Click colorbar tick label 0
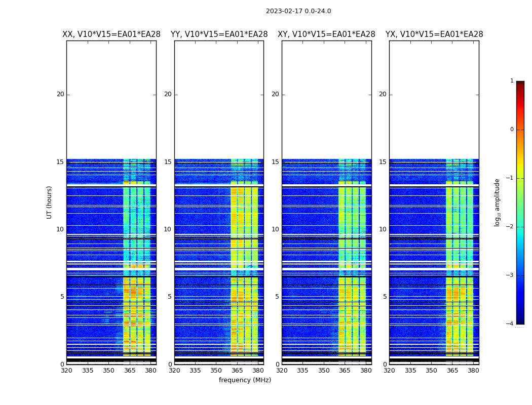The width and height of the screenshot is (532, 405). (511, 130)
